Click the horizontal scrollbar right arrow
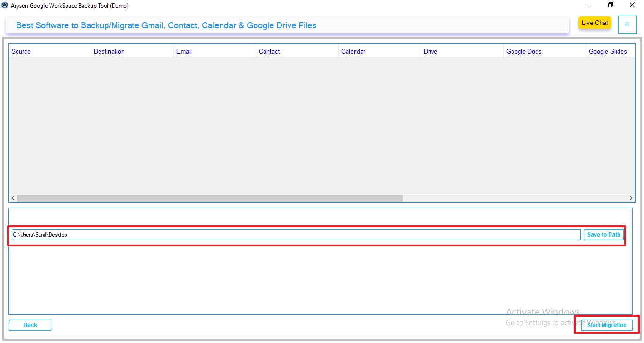 tap(631, 198)
